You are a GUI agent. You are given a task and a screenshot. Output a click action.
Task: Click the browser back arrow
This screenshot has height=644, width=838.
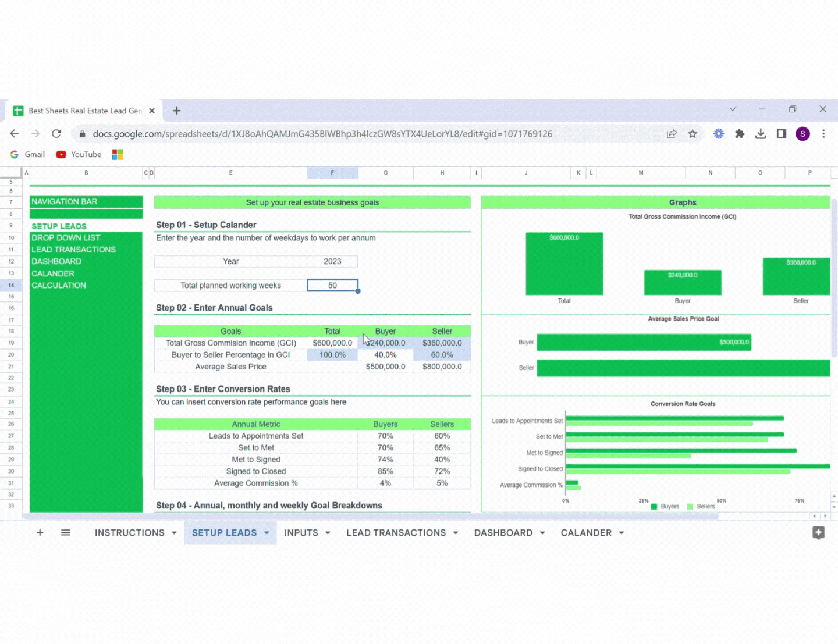pos(15,134)
